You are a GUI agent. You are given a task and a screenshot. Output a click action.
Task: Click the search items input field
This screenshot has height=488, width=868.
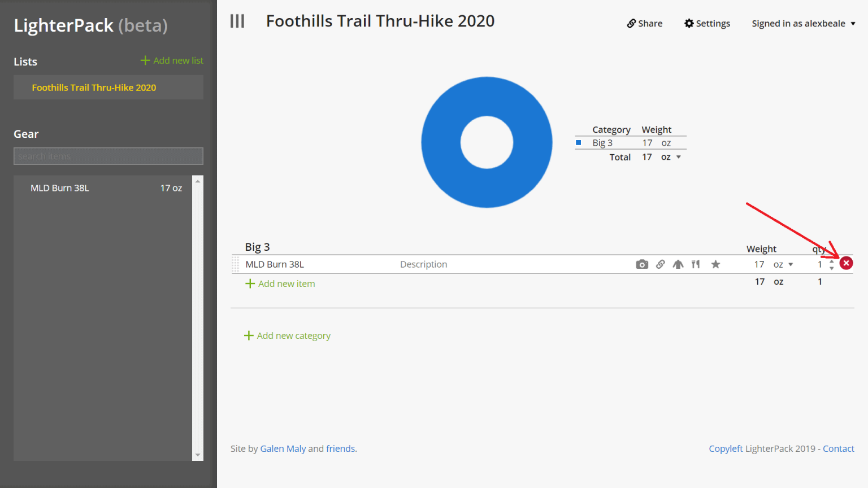[x=108, y=156]
